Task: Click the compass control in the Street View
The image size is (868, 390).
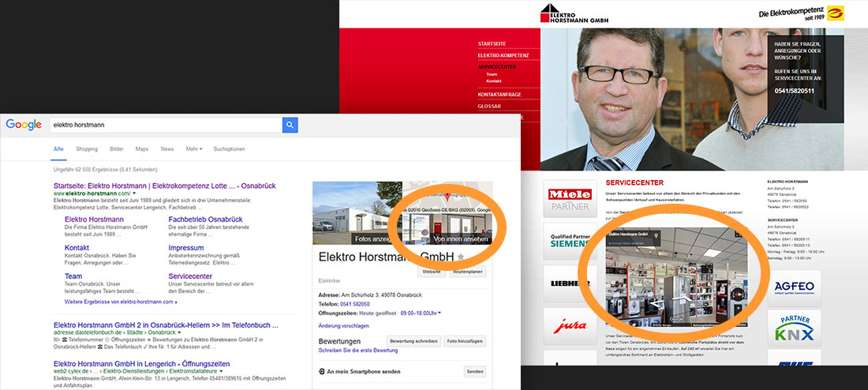Action: click(739, 294)
